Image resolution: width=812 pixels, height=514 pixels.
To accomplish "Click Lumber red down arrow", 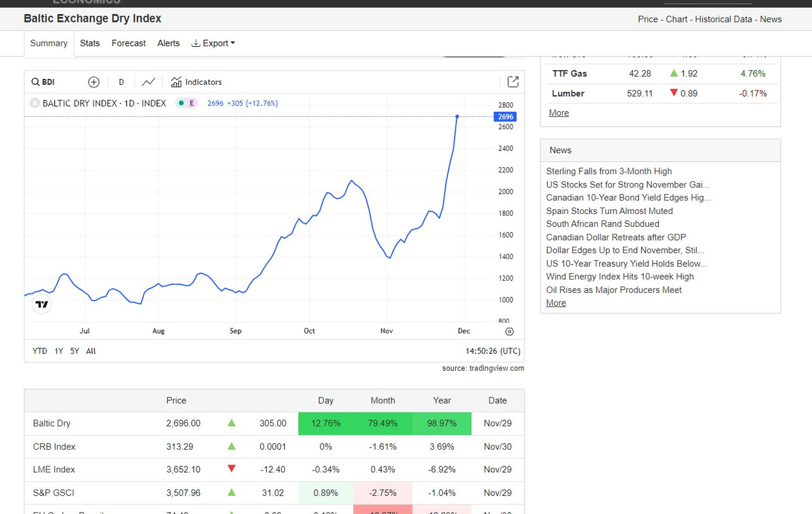I will click(674, 93).
